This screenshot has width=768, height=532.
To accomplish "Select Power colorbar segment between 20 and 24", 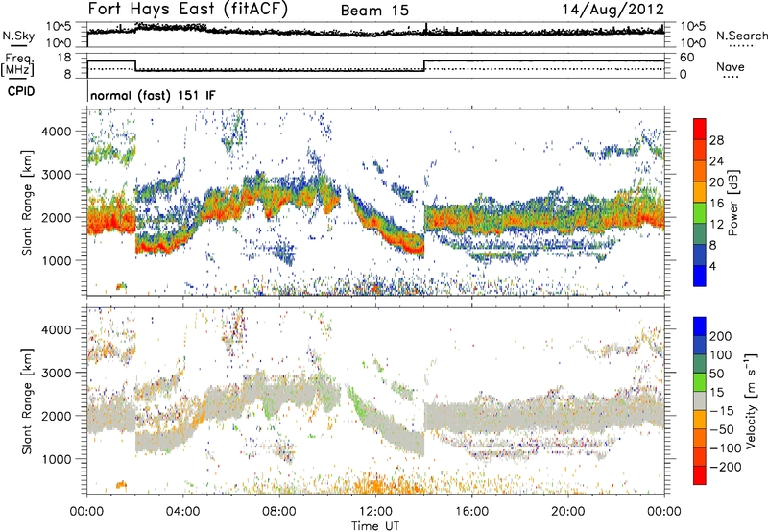I will [x=700, y=172].
